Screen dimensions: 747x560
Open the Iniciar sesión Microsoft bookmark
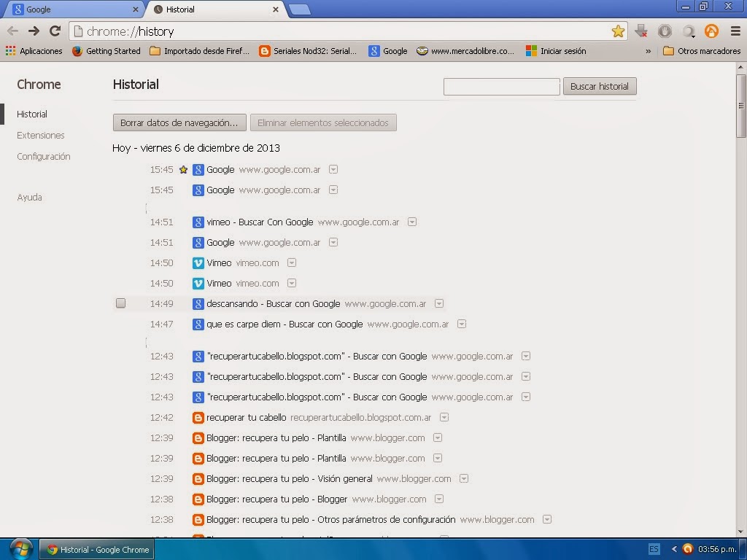coord(556,51)
